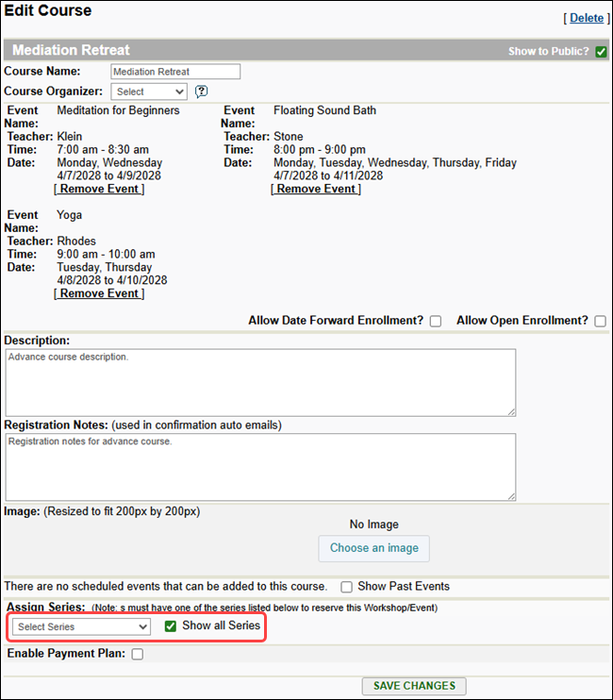Click the Choose an image button
Screen dimensions: 613x700
click(373, 548)
